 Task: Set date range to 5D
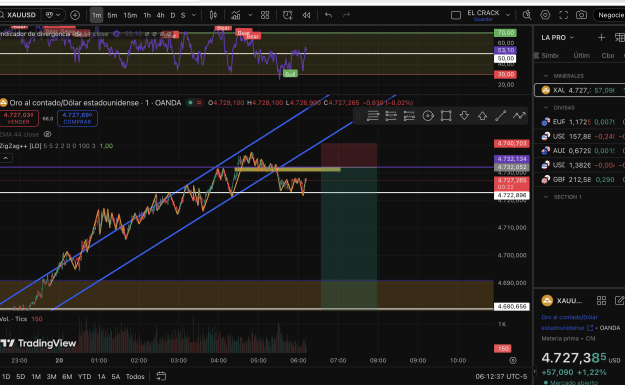tap(21, 377)
